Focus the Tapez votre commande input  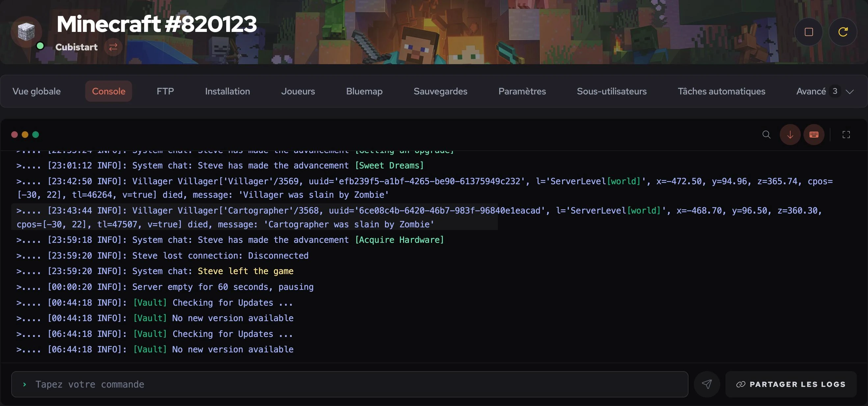point(350,384)
